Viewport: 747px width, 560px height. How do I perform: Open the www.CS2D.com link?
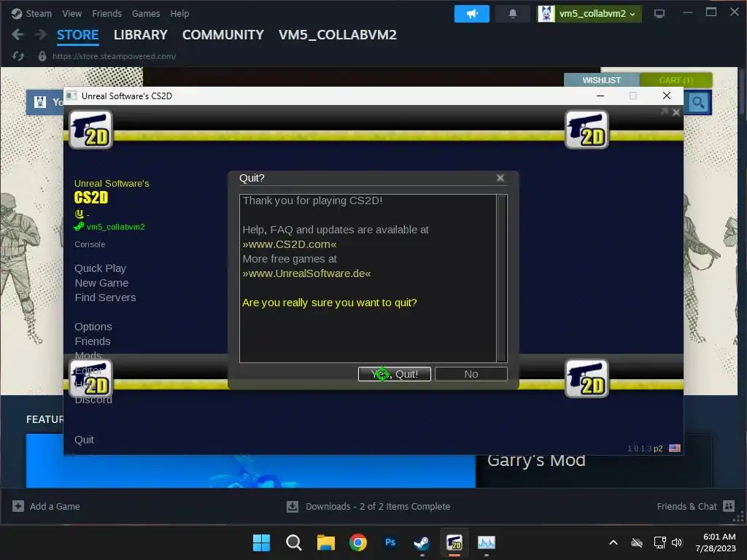coord(289,244)
